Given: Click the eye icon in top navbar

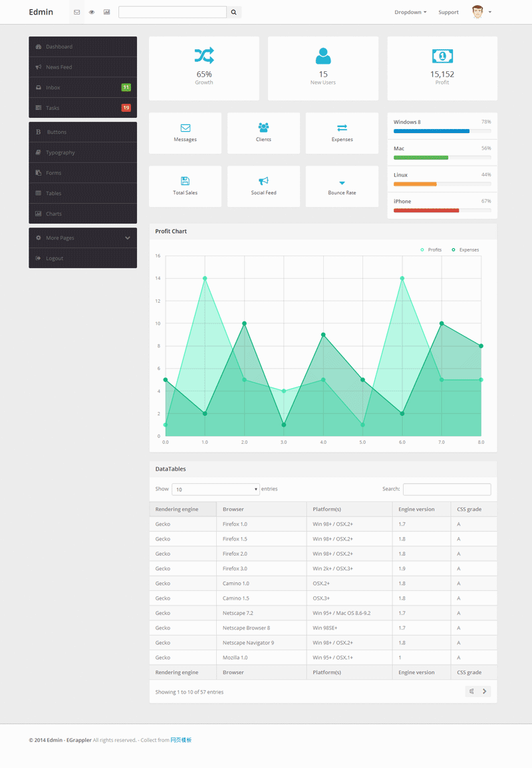Looking at the screenshot, I should pos(92,12).
